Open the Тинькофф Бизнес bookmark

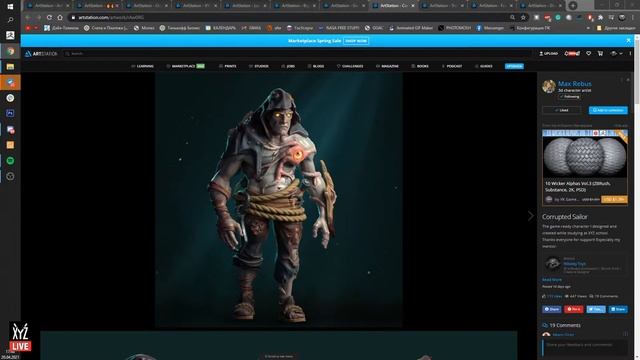[180, 28]
